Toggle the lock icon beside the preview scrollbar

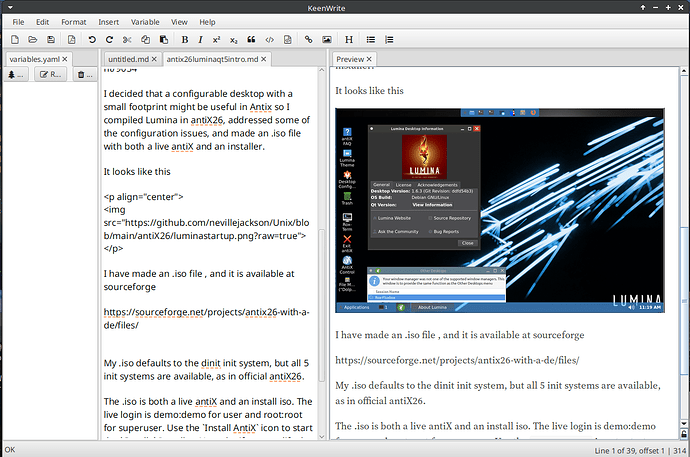(x=684, y=434)
